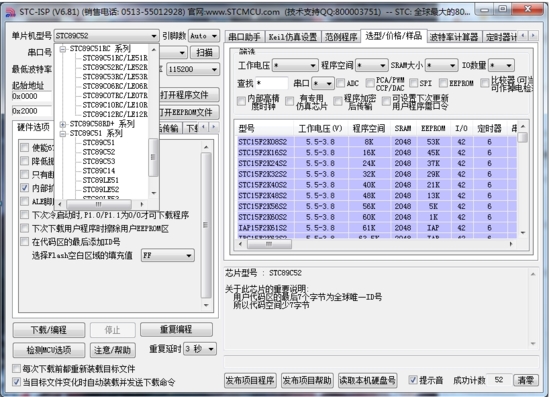This screenshot has width=549, height=397.
Task: Click the 打开程序文件 button
Action: pyautogui.click(x=189, y=95)
